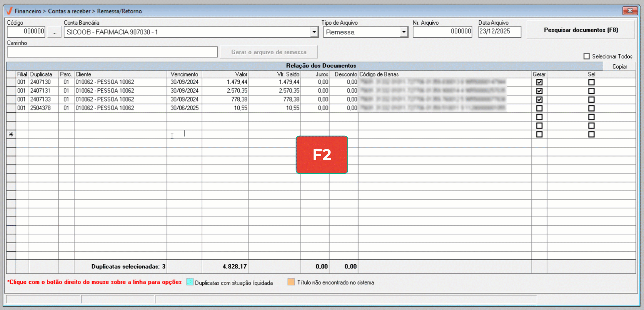The height and width of the screenshot is (310, 644).
Task: Click into the Nr. Arquivo field
Action: pyautogui.click(x=442, y=32)
